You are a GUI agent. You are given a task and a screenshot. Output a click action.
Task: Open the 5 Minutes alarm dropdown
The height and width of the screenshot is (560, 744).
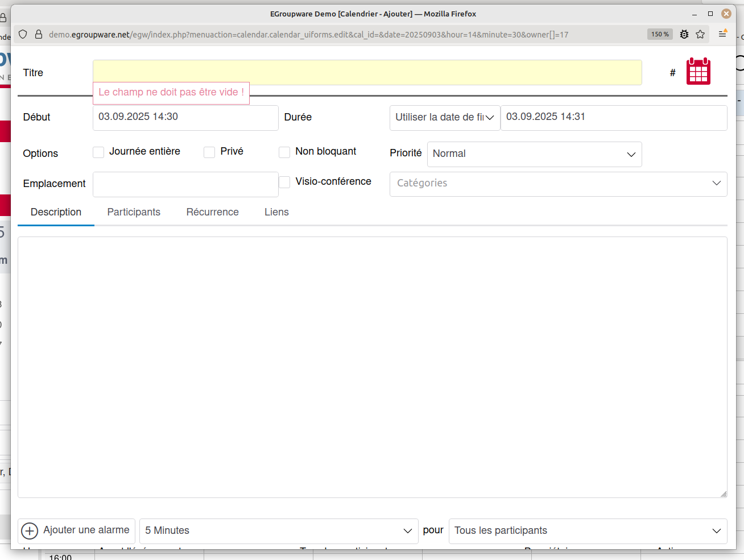click(x=279, y=530)
